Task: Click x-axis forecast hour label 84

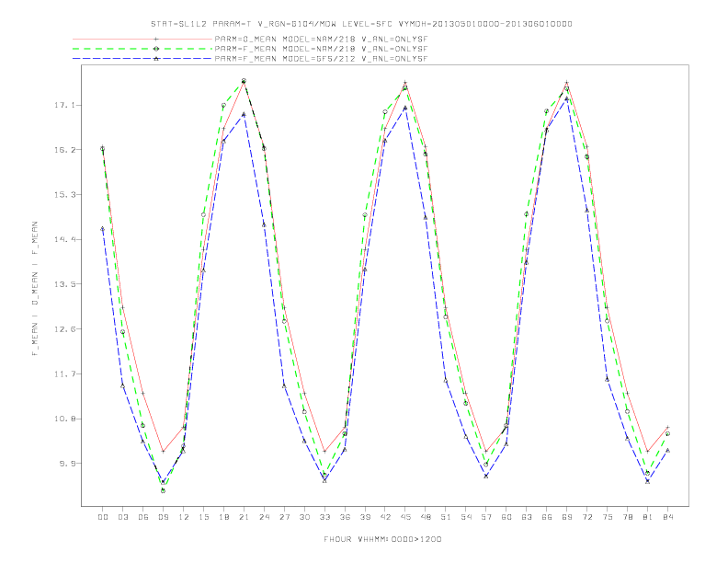Action: pyautogui.click(x=667, y=517)
